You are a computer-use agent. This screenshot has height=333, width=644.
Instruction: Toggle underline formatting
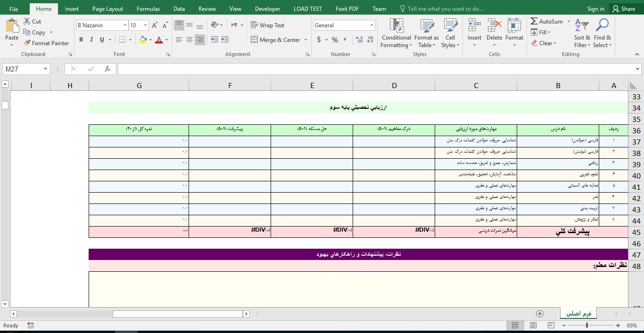101,40
